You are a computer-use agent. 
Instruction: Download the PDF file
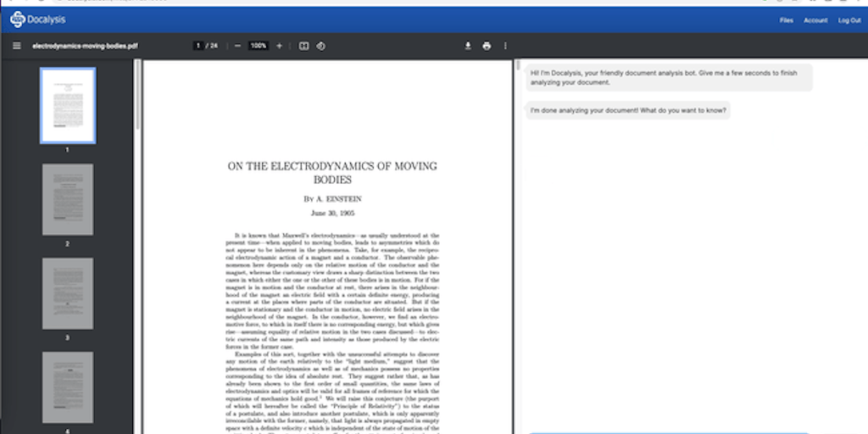(468, 46)
